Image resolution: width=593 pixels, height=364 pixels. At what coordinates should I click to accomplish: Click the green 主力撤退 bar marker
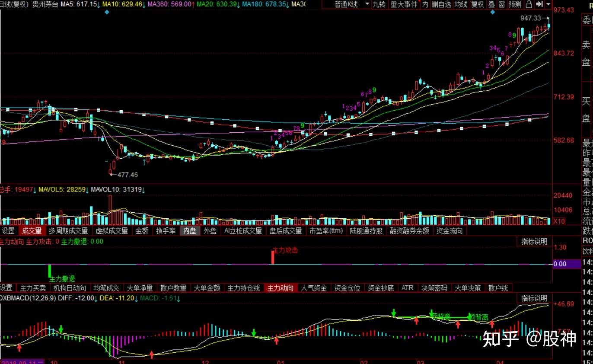50,271
